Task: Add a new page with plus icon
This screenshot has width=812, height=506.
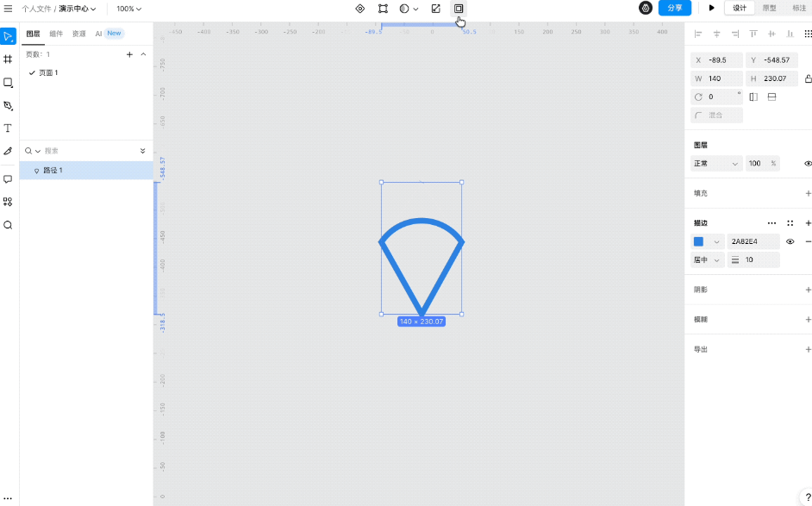Action: pos(129,54)
